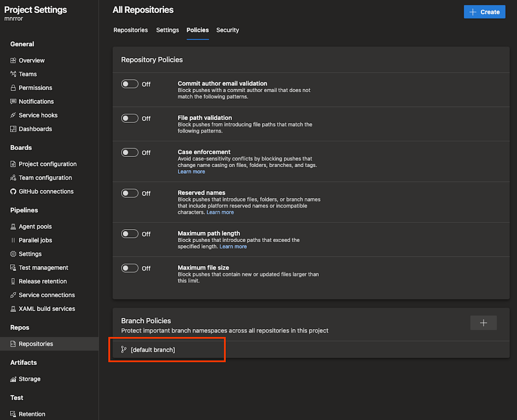The height and width of the screenshot is (420, 517).
Task: Click the Team configuration icon
Action: coord(13,178)
